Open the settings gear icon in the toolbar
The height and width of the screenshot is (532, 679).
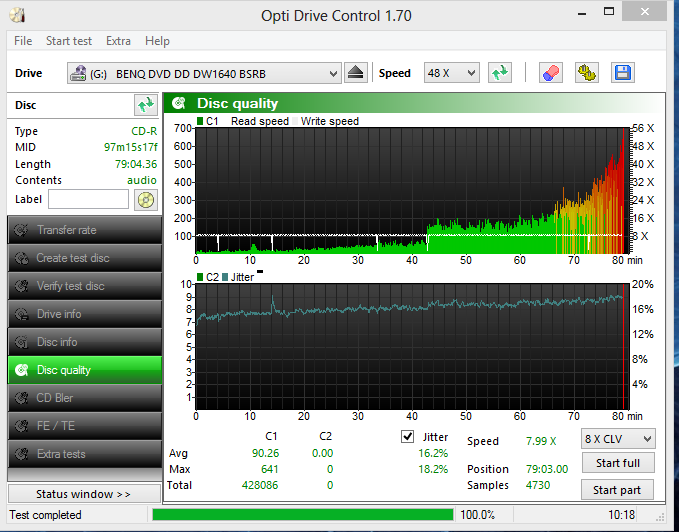[x=586, y=73]
